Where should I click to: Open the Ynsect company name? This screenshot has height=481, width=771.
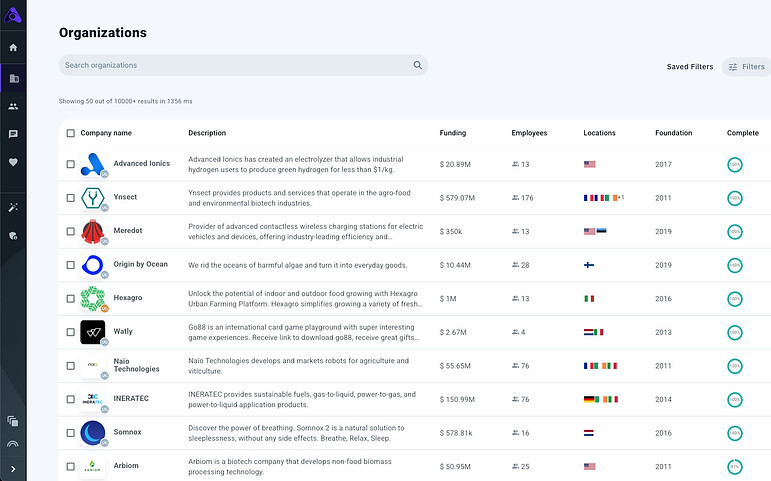tap(125, 197)
